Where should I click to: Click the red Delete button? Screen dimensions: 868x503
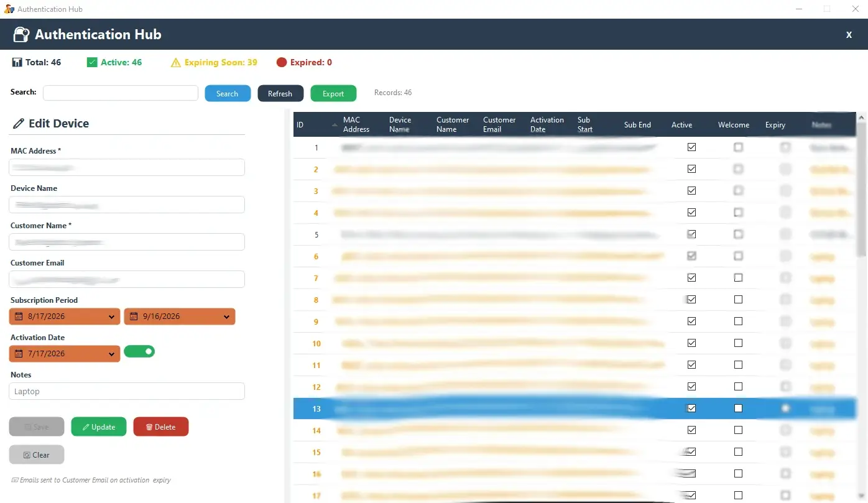click(x=161, y=427)
